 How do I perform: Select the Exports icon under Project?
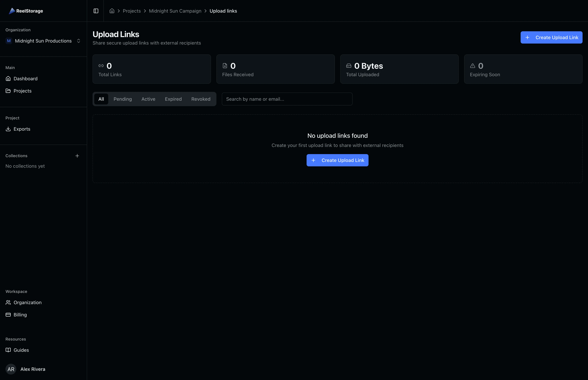[8, 129]
